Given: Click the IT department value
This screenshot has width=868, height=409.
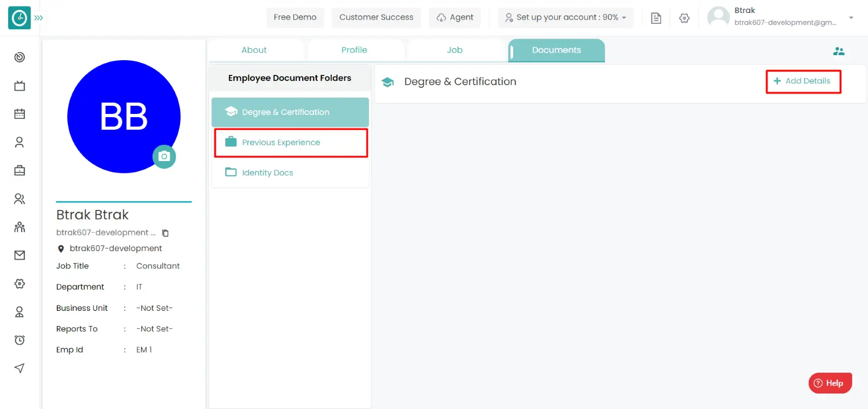Looking at the screenshot, I should pos(139,287).
